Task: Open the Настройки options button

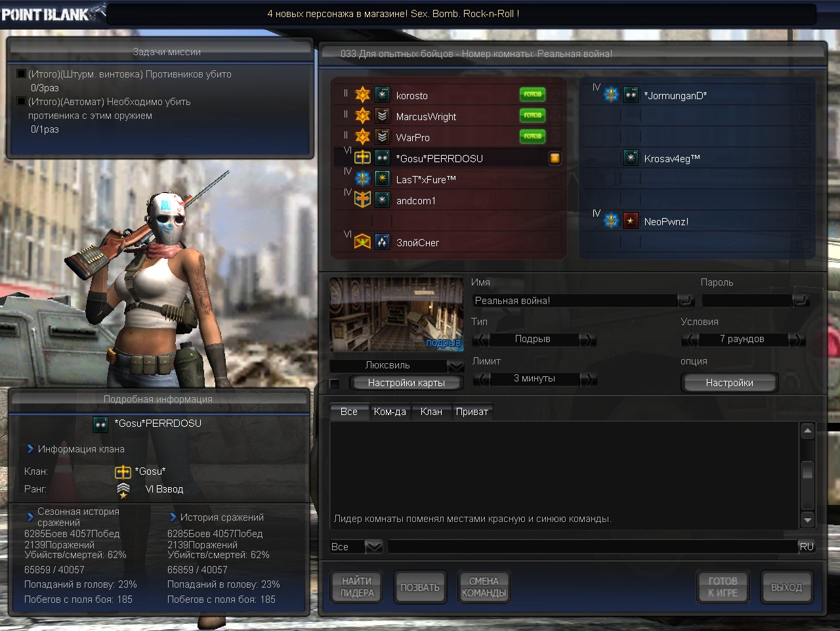Action: coord(729,383)
